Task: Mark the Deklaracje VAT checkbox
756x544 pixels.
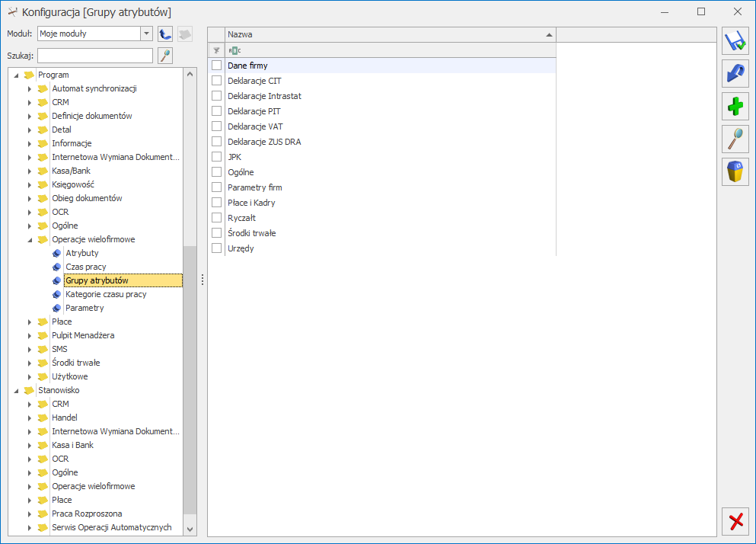Action: click(216, 126)
